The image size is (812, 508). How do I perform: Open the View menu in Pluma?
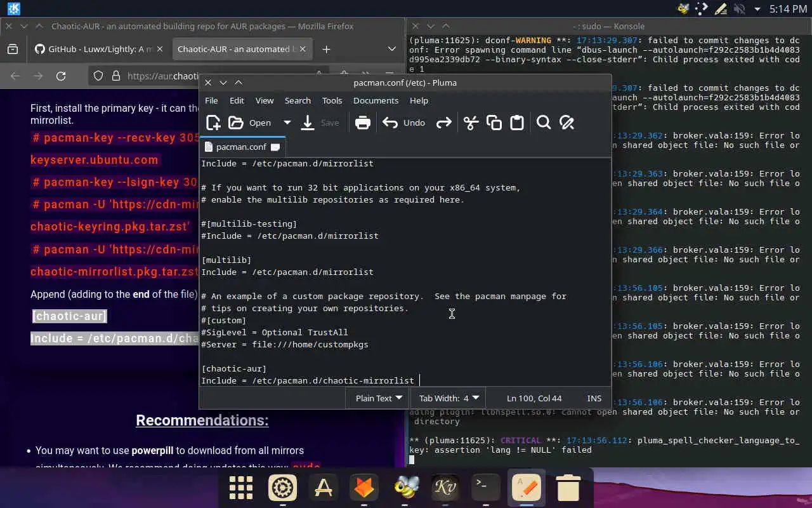(265, 100)
